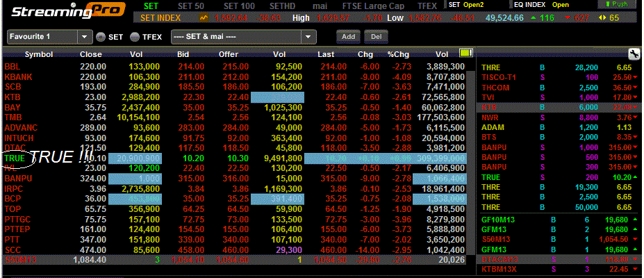Image resolution: width=644 pixels, height=278 pixels.
Task: Switch to the FTSE Large Cap tab
Action: tap(373, 6)
